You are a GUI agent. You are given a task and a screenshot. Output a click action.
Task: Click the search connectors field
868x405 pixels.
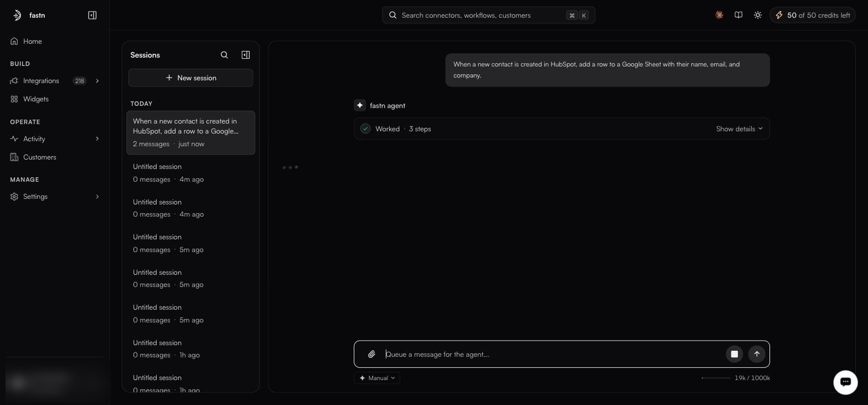point(489,16)
